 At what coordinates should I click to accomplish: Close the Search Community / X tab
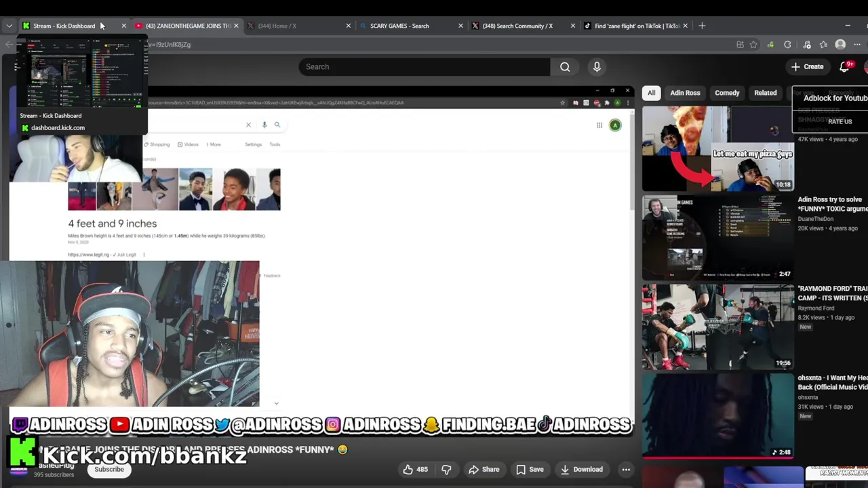point(572,26)
